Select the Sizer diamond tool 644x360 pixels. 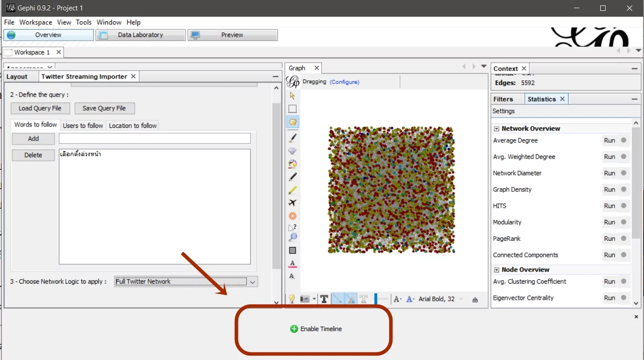tap(292, 151)
